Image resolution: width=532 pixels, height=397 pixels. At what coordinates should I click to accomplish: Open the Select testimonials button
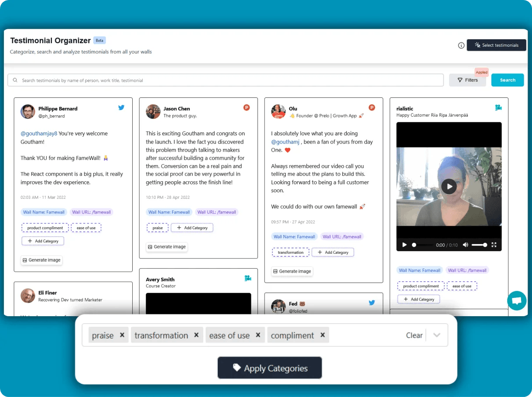click(496, 45)
